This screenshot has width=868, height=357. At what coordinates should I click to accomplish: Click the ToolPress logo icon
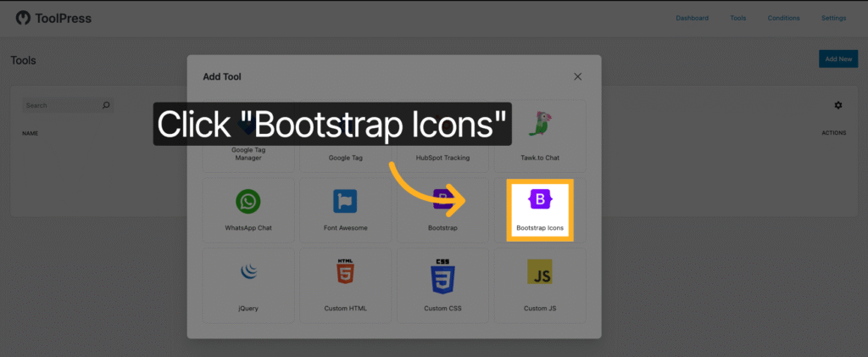tap(23, 18)
